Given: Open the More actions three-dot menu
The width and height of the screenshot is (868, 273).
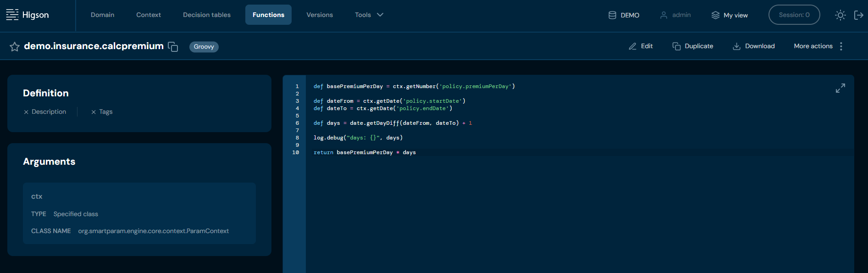Looking at the screenshot, I should (x=841, y=46).
